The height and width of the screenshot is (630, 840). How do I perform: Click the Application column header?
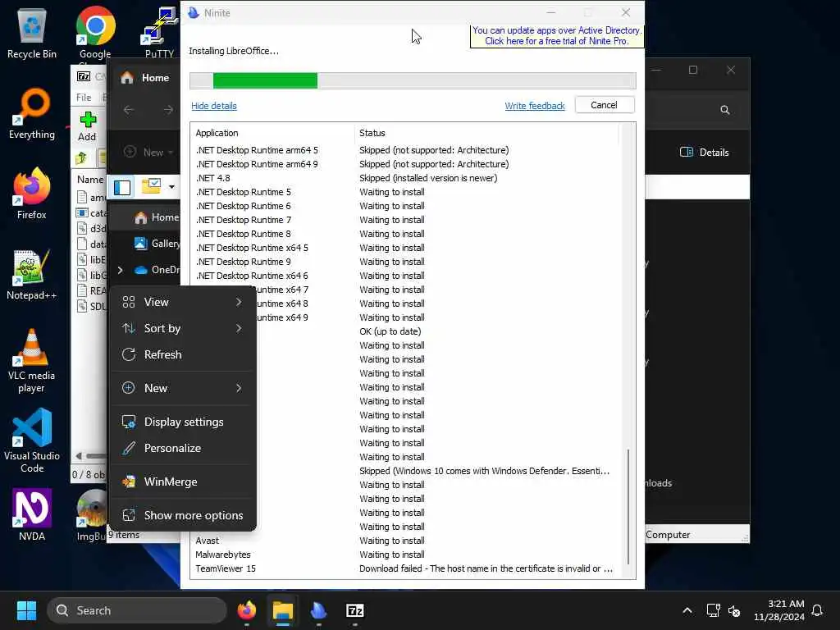[272, 133]
